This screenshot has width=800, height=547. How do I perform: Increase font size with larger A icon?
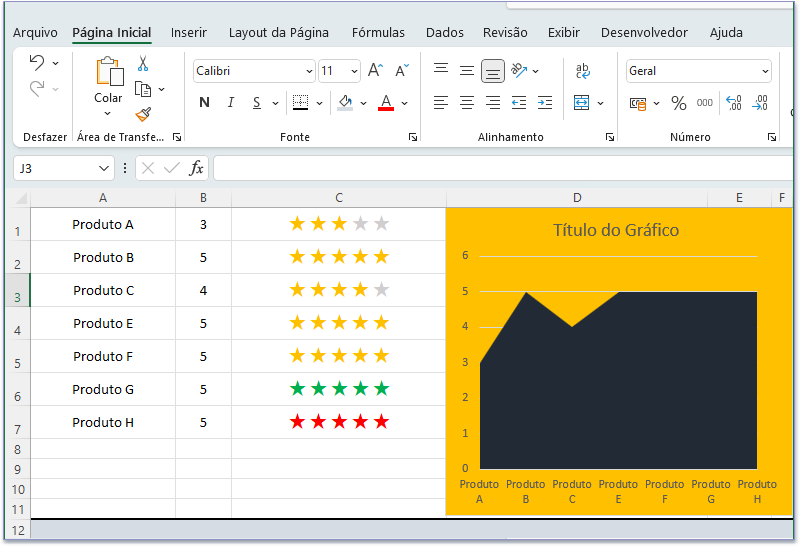[x=376, y=70]
